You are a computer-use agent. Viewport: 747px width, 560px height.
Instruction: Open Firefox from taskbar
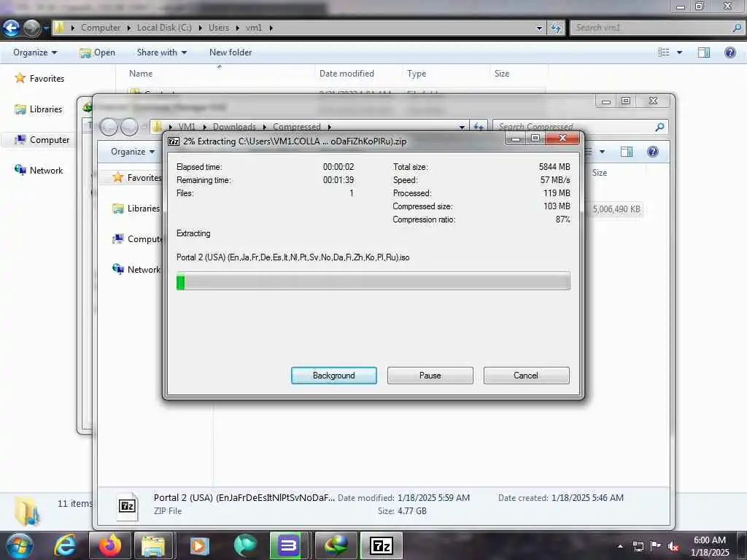[110, 545]
